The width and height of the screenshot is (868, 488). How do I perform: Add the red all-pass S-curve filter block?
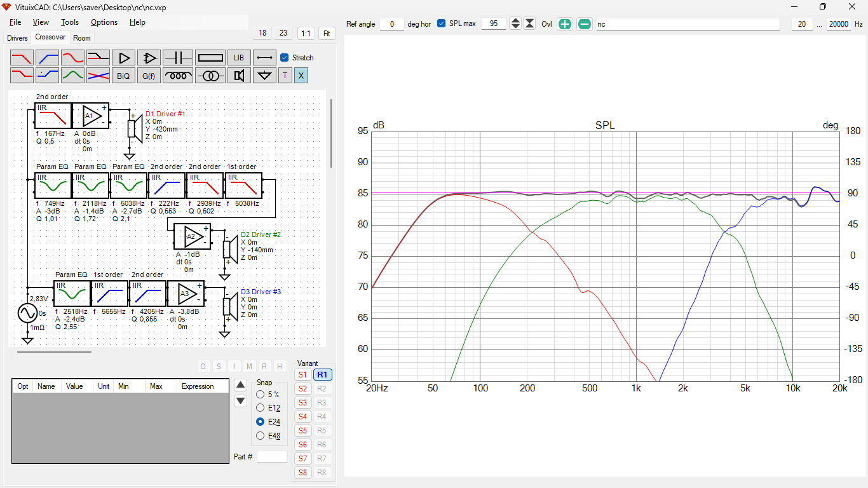[73, 58]
